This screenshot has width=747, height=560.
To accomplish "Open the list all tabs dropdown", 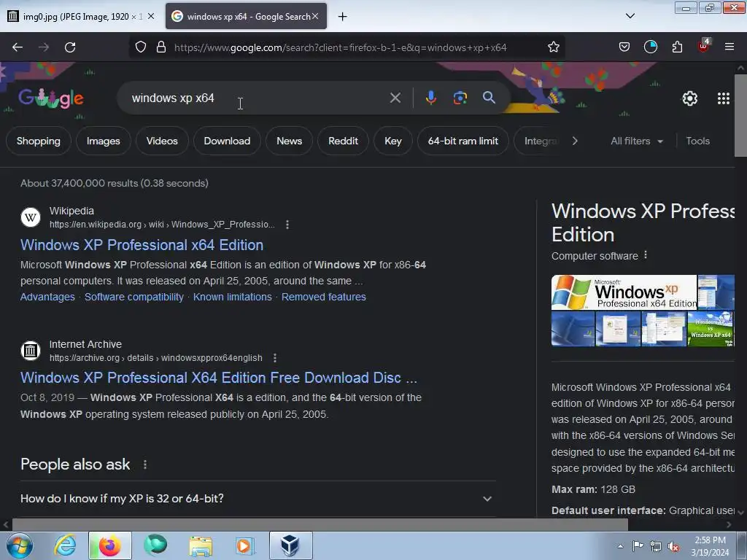I will tap(630, 16).
